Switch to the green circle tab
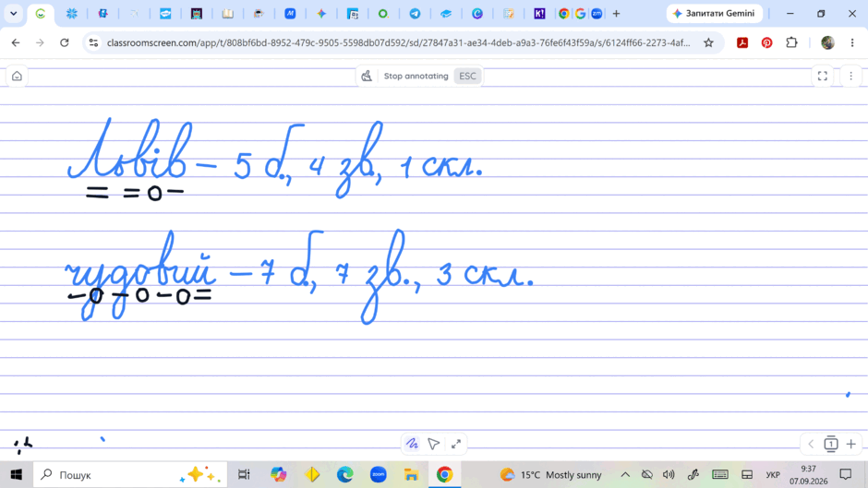The width and height of the screenshot is (868, 488). click(383, 14)
